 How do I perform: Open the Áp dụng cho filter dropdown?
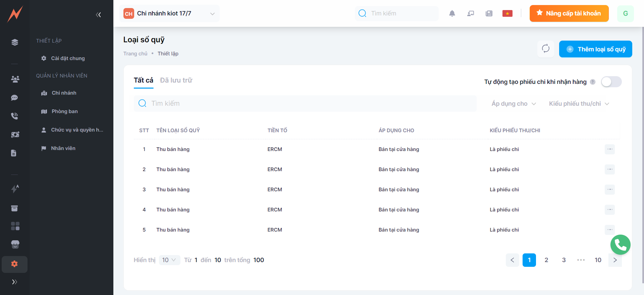[514, 104]
